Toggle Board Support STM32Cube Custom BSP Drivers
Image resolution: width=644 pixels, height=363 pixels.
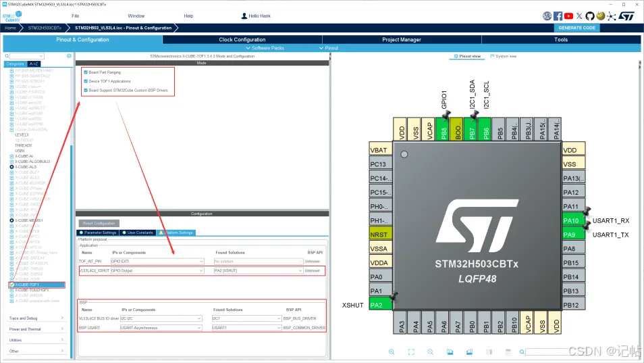[x=85, y=90]
